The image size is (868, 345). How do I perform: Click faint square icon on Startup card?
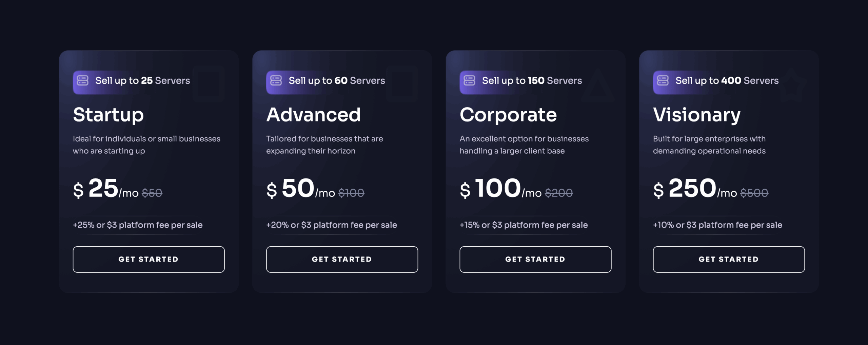tap(209, 84)
